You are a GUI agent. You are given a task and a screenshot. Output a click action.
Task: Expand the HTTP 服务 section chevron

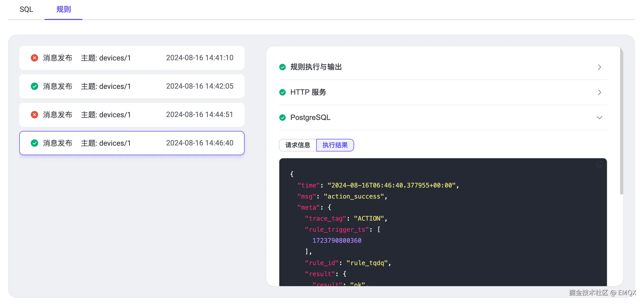tap(600, 92)
